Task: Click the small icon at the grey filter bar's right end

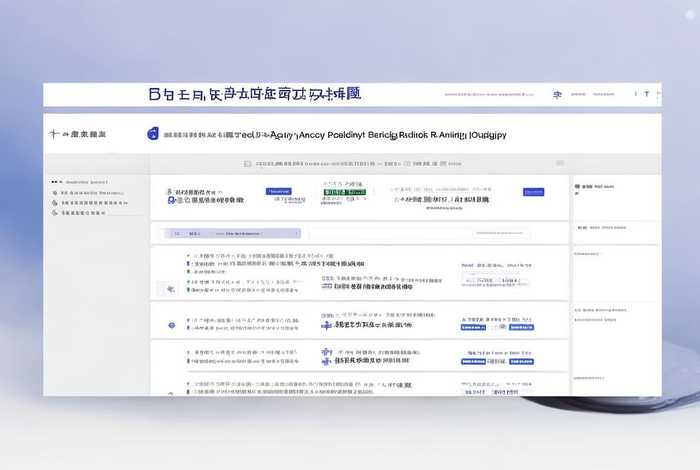Action: point(560,163)
